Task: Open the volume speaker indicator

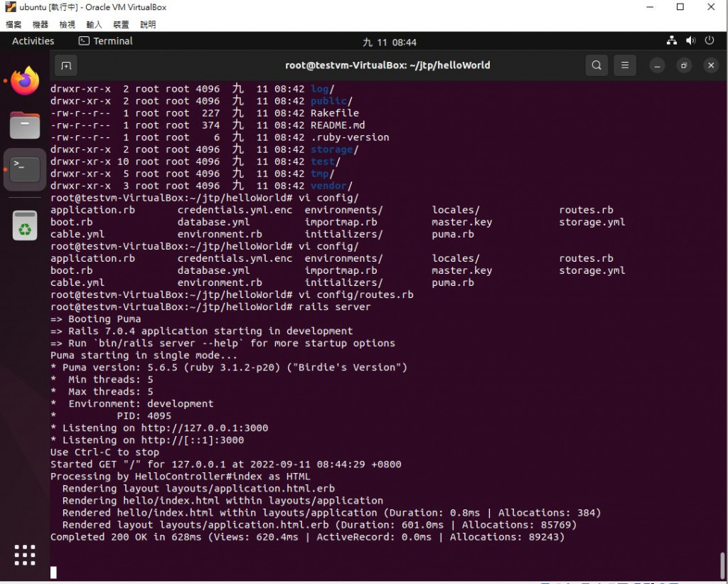Action: coord(691,41)
